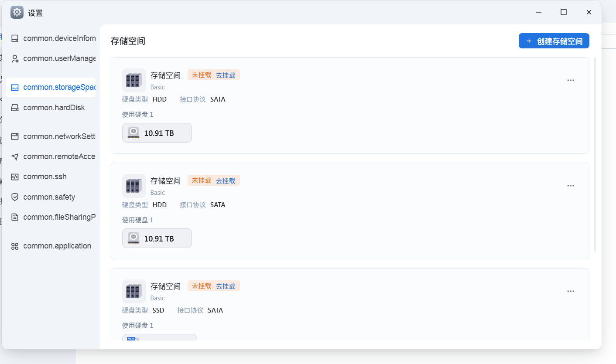Select common.storageSpace in the sidebar
This screenshot has height=364, width=616.
tap(51, 87)
